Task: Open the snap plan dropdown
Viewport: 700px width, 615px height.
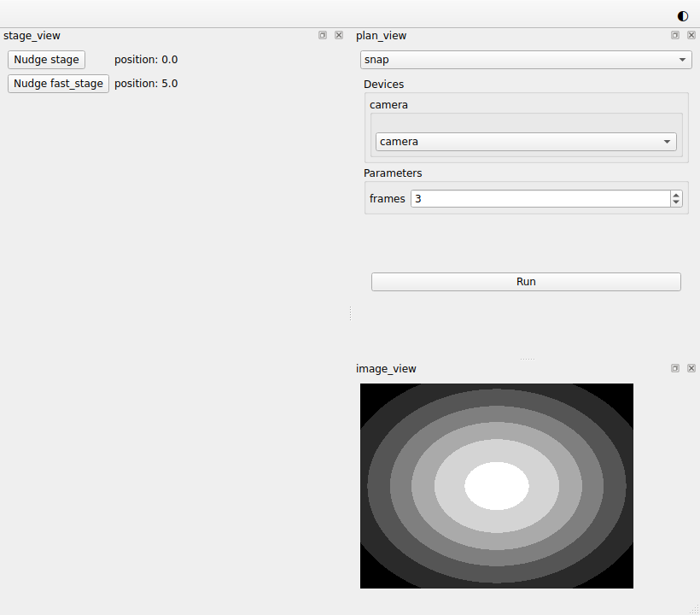Action: (x=526, y=60)
